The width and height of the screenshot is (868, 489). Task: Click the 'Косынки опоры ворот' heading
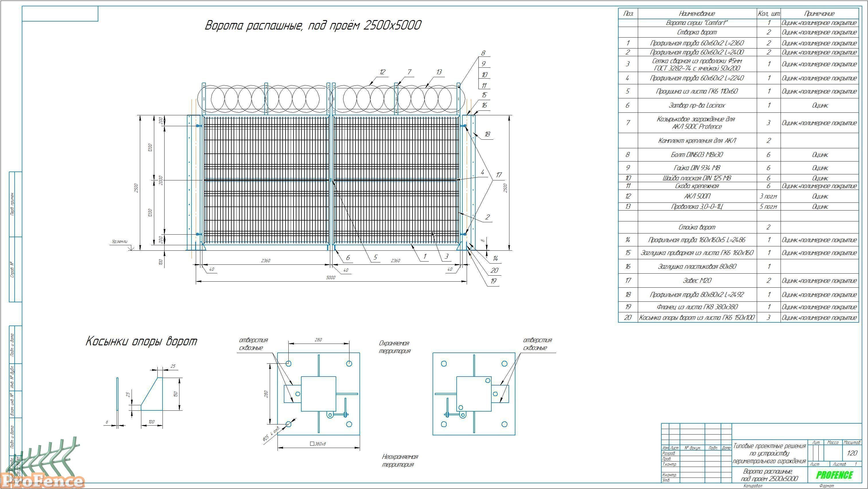(x=141, y=341)
